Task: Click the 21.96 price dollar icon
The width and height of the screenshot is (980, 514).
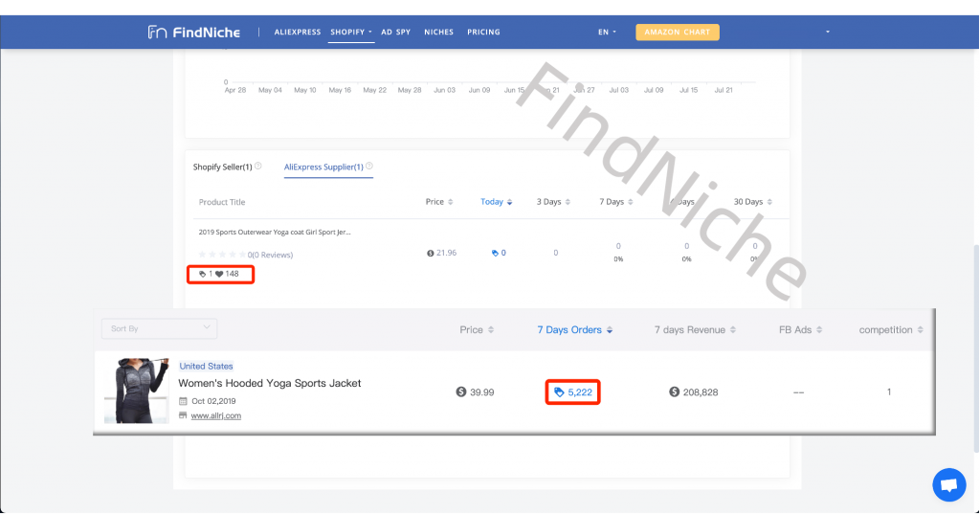Action: [430, 254]
